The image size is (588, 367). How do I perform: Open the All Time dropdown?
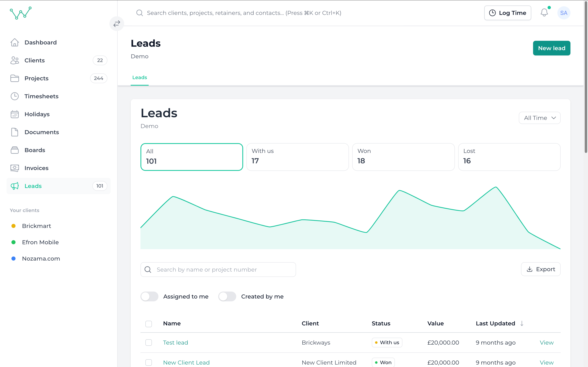[x=539, y=118]
